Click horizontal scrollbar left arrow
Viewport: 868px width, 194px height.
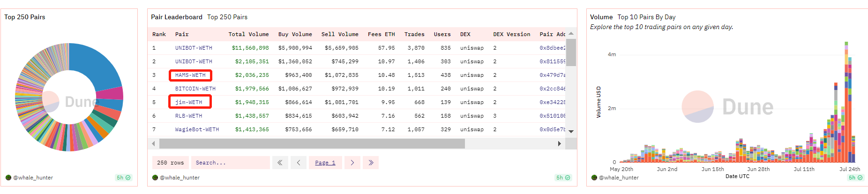click(x=154, y=143)
